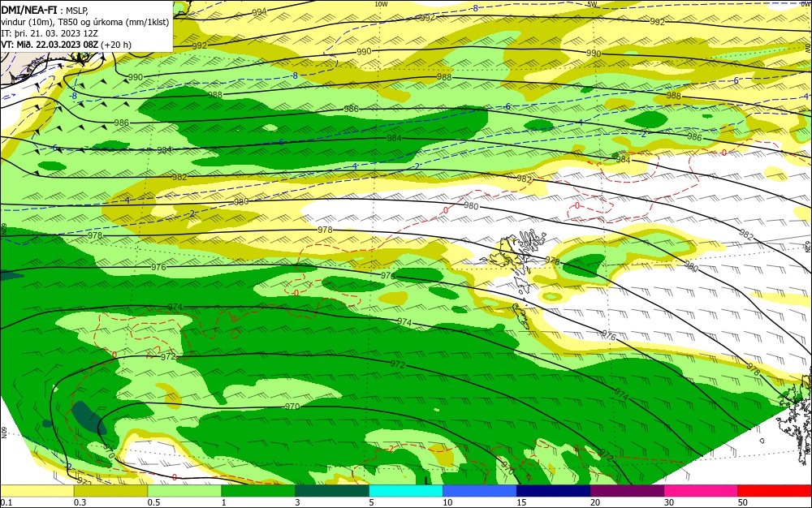The width and height of the screenshot is (812, 508).
Task: Click the 'IT: þri. 21. 03. 2023 12Z' line
Action: [x=50, y=33]
